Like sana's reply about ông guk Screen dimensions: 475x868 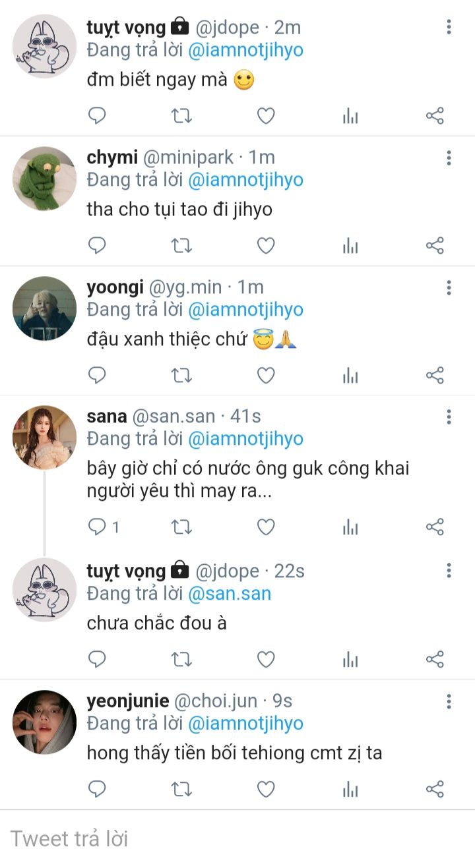pos(265,527)
